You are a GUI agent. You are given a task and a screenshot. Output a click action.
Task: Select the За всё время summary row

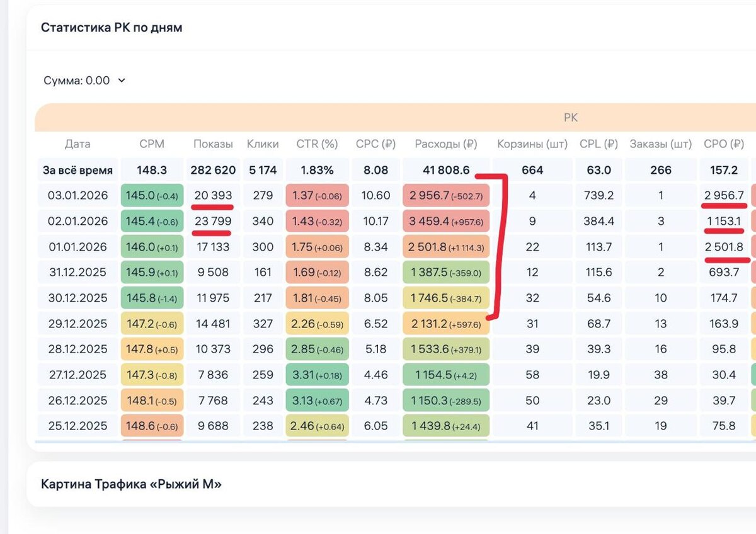click(396, 170)
